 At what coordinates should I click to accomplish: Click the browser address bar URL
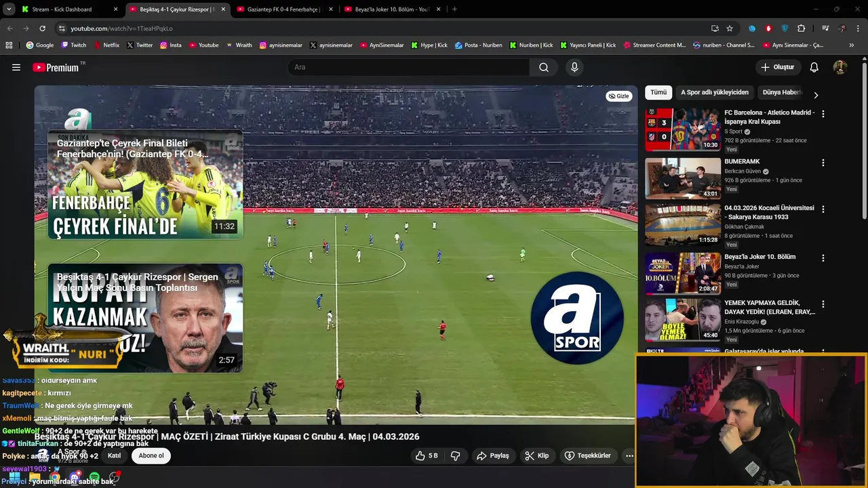click(x=122, y=28)
